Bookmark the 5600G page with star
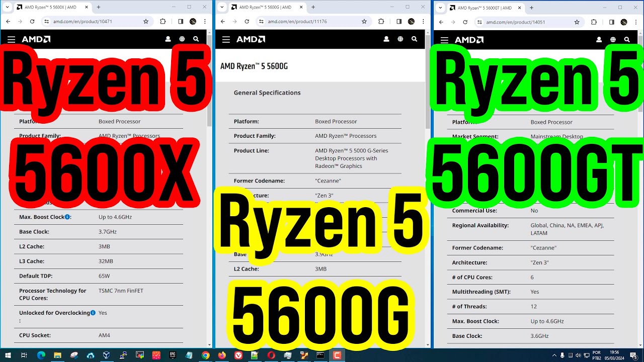The width and height of the screenshot is (644, 362). 364,22
